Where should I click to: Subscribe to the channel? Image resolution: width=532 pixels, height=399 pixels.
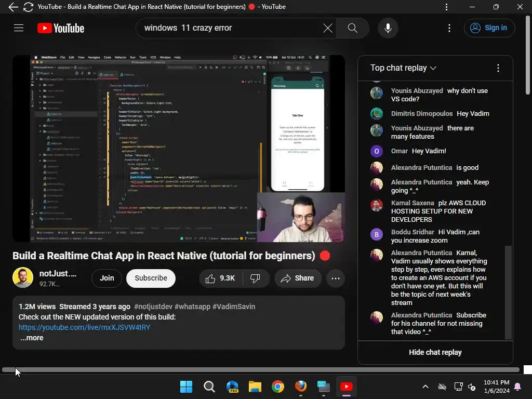pos(151,278)
